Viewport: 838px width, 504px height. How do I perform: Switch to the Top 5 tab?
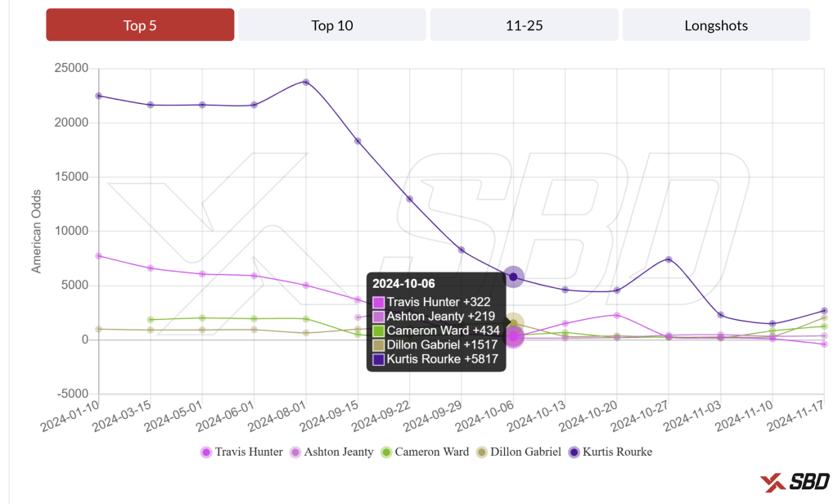[x=140, y=25]
